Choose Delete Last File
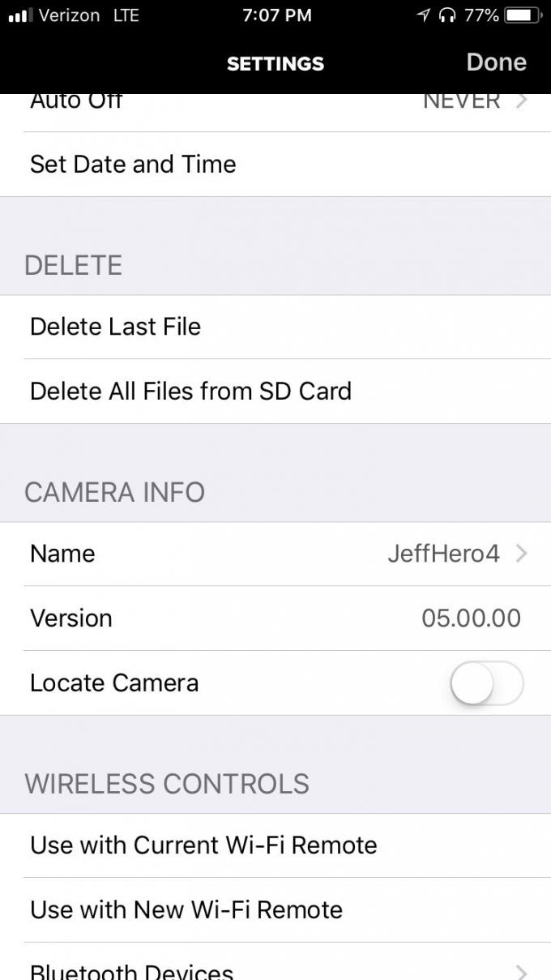This screenshot has width=551, height=980. [275, 327]
